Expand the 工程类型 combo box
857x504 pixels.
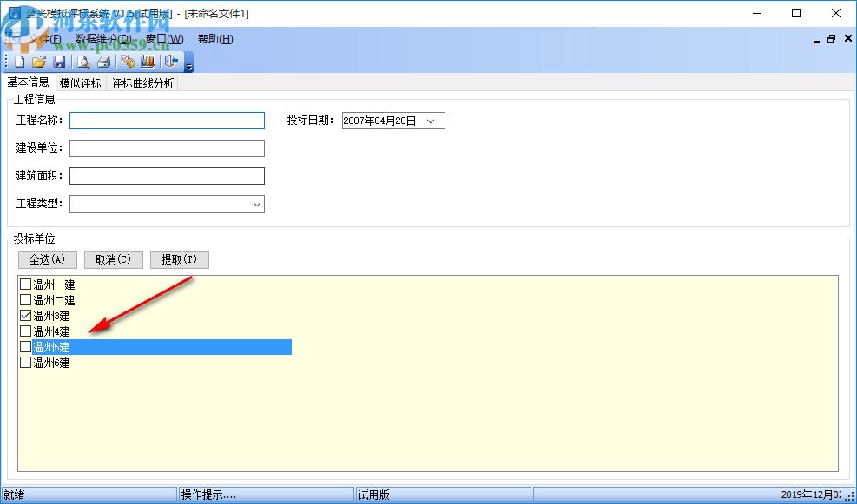pos(257,203)
